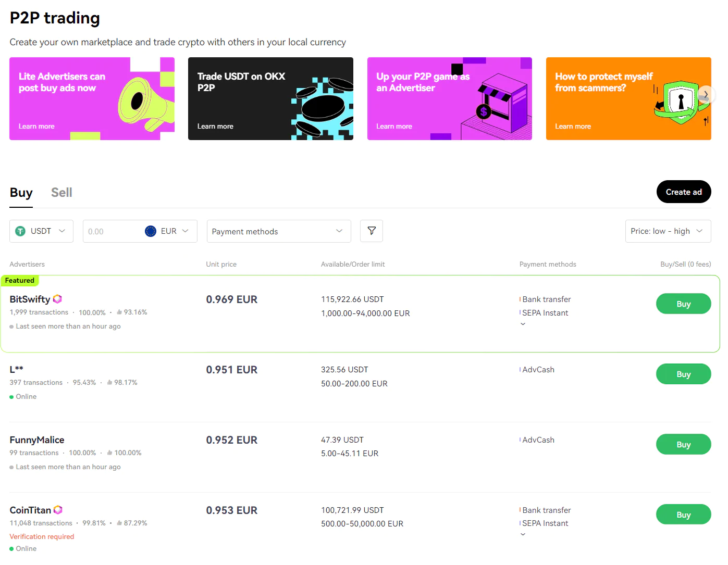
Task: Click the thumbs-up rating icon for BitSwifty
Action: point(119,312)
